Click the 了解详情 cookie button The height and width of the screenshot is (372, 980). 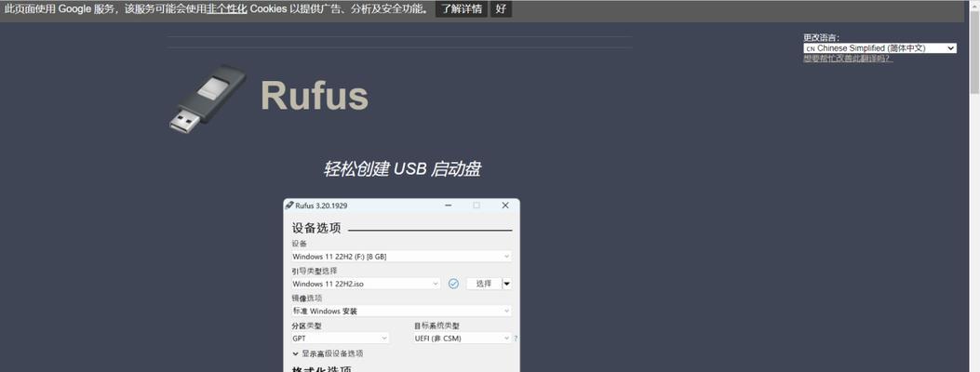pos(462,8)
